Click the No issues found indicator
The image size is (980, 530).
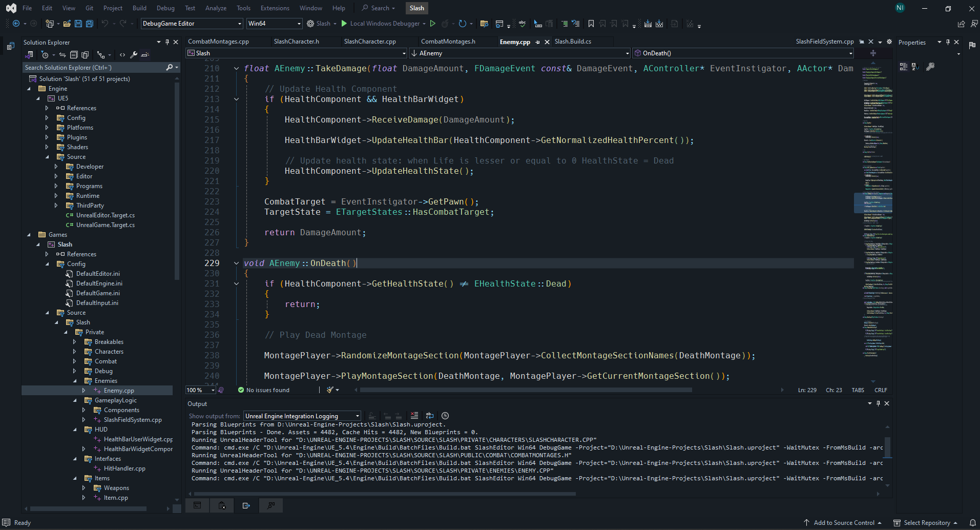[x=264, y=390]
